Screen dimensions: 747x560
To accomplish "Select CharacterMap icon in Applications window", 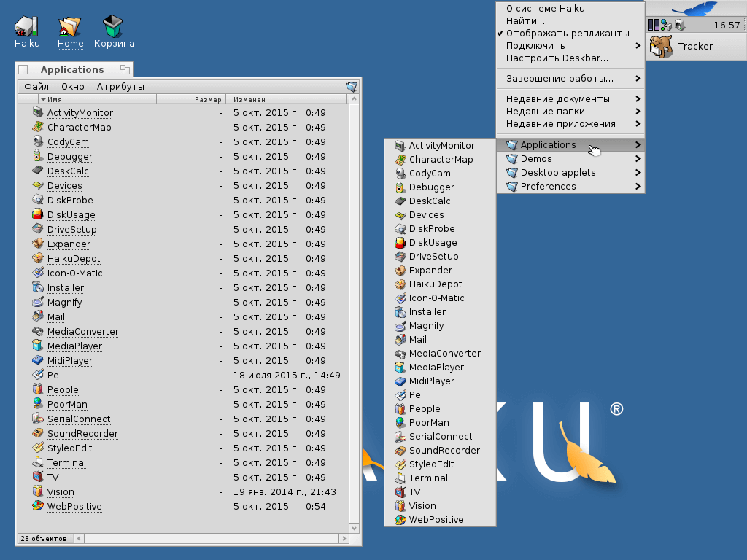I will point(38,127).
